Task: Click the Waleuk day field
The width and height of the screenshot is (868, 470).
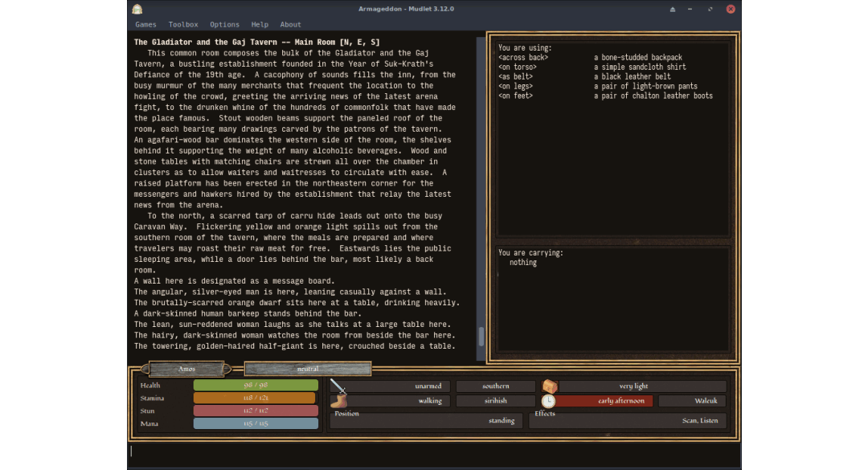Action: click(693, 401)
